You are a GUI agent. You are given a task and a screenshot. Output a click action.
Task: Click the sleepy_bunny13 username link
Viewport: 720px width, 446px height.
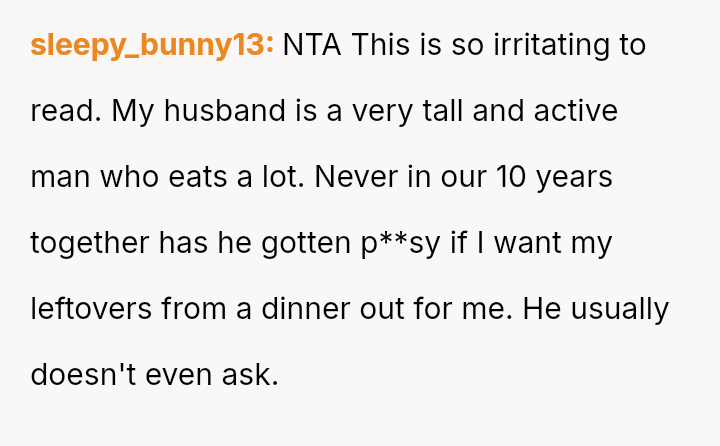click(x=152, y=45)
